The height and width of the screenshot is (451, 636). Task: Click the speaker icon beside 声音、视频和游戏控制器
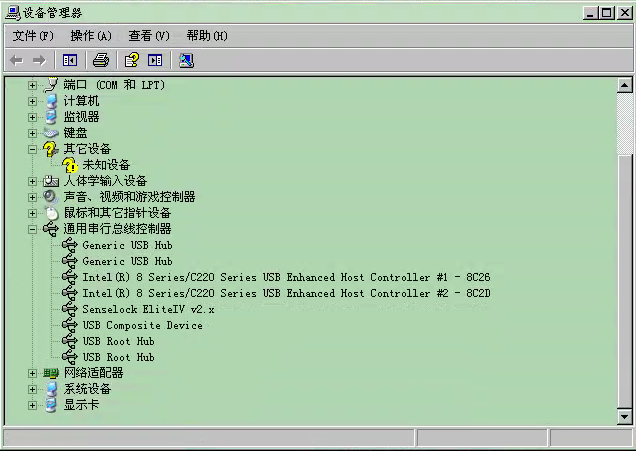click(x=51, y=197)
